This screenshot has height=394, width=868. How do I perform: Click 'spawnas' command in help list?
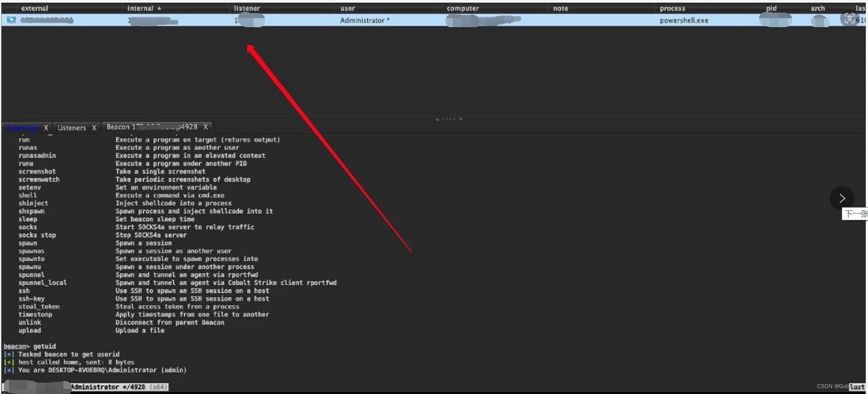[x=31, y=251]
